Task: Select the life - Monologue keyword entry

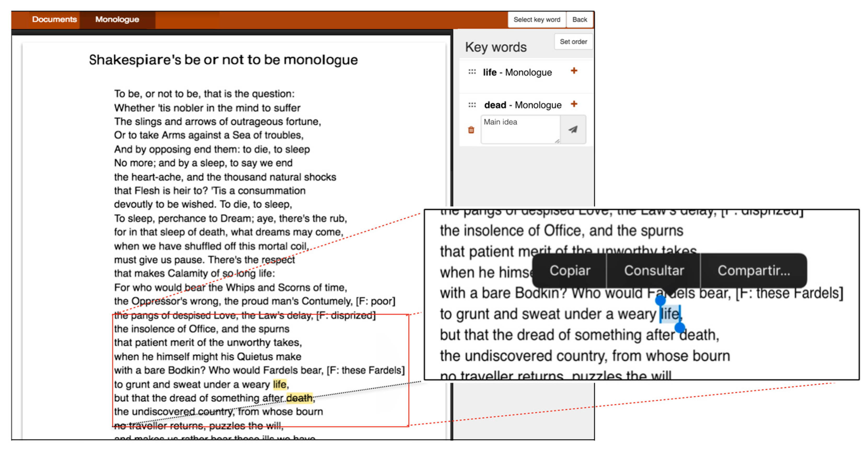Action: pyautogui.click(x=517, y=72)
